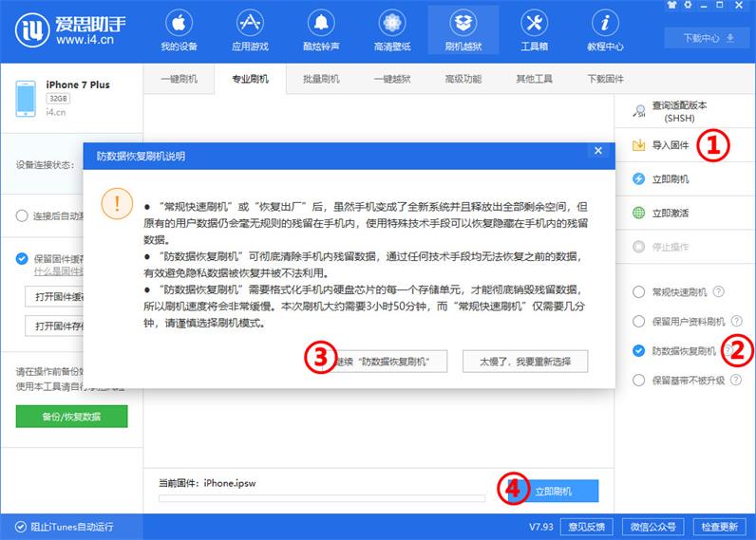Screen dimensions: 756x540
Task: Click the 打开固件存 button
Action: pos(54,326)
